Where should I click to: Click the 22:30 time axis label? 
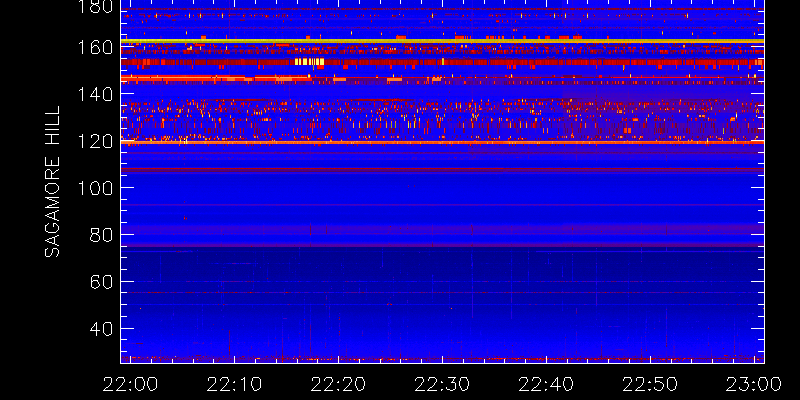coord(442,384)
